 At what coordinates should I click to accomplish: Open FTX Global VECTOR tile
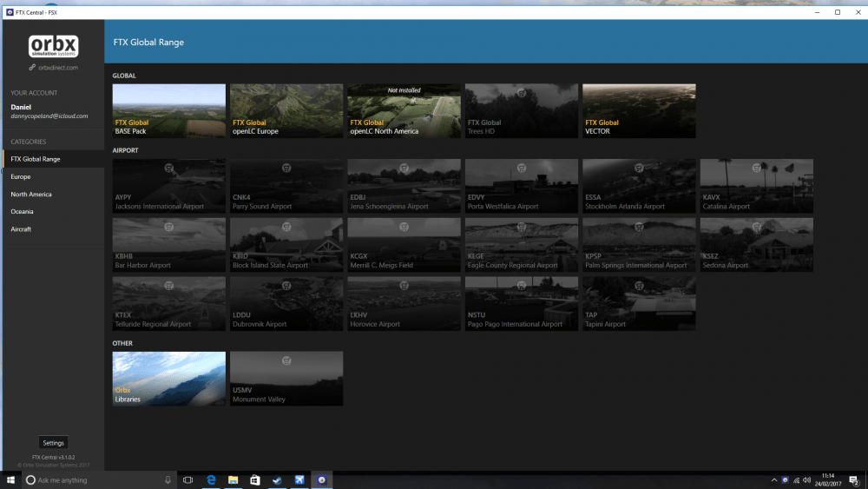click(x=639, y=111)
